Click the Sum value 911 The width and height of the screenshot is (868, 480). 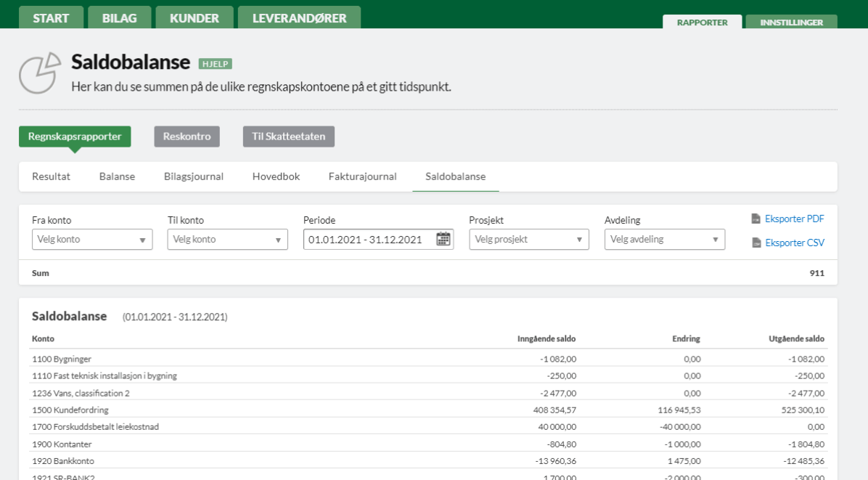(817, 273)
